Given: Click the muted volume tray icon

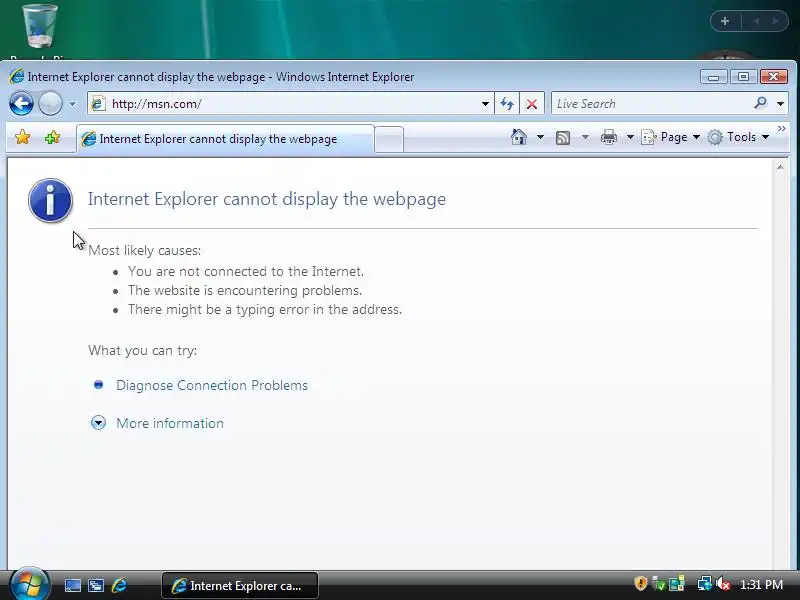Looking at the screenshot, I should point(722,584).
